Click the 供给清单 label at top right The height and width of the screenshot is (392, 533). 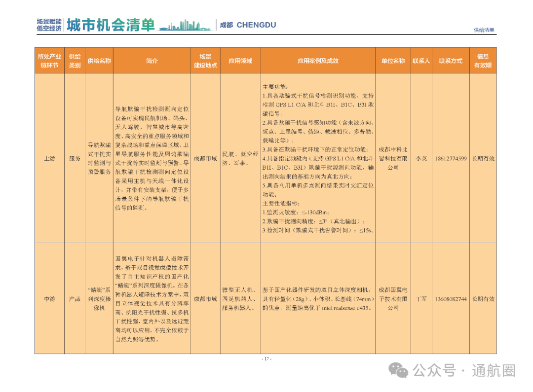click(x=484, y=30)
